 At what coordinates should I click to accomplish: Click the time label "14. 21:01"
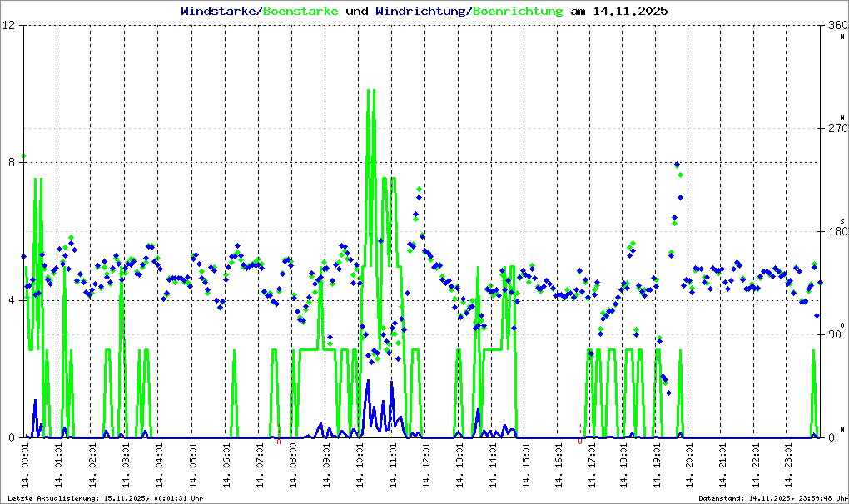(724, 465)
